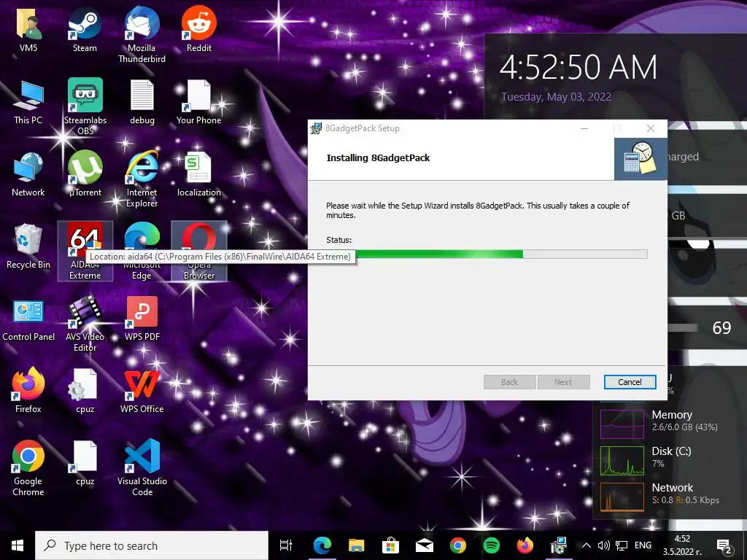
Task: Open Spotify from the taskbar
Action: [492, 545]
